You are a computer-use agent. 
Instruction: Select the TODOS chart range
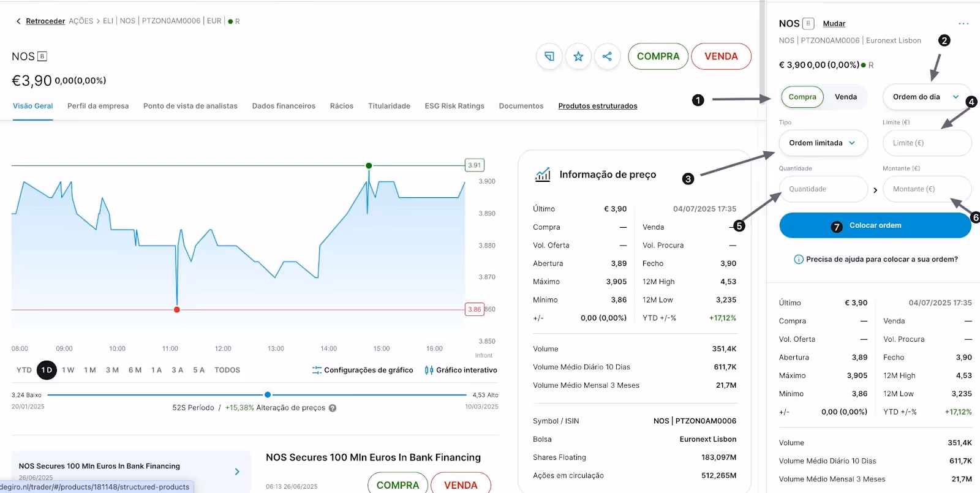pos(227,370)
